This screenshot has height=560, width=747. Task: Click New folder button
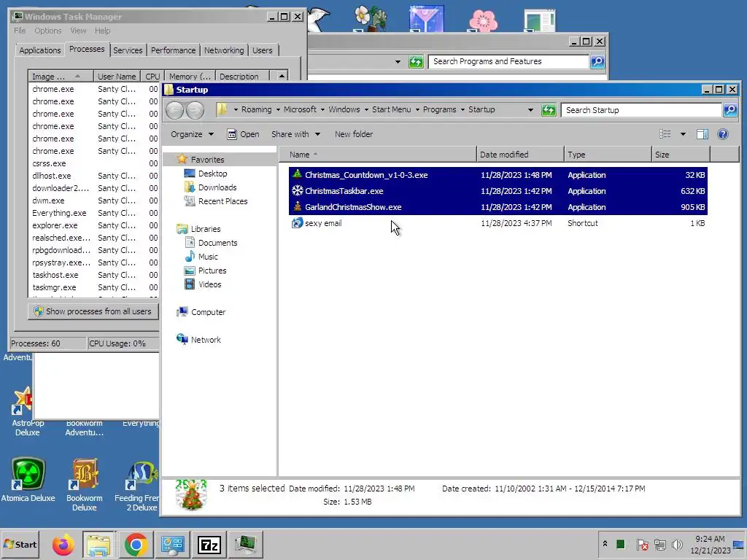[354, 134]
